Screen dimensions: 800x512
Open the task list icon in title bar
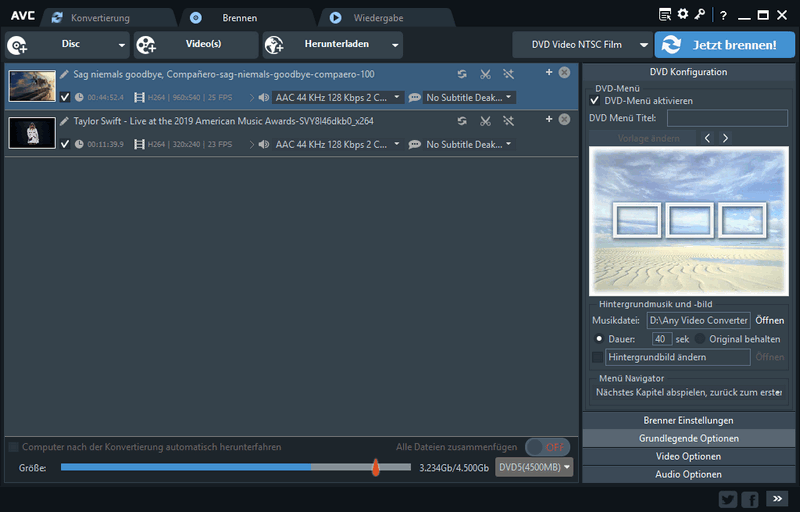click(665, 15)
